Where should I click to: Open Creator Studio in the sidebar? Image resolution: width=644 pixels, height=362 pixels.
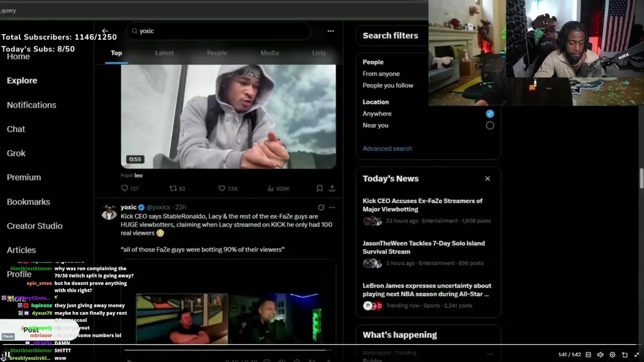point(35,226)
